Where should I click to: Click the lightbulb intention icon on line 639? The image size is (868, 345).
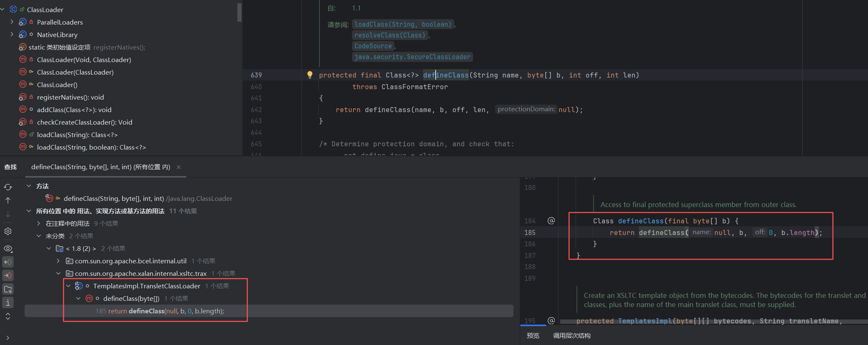(309, 75)
